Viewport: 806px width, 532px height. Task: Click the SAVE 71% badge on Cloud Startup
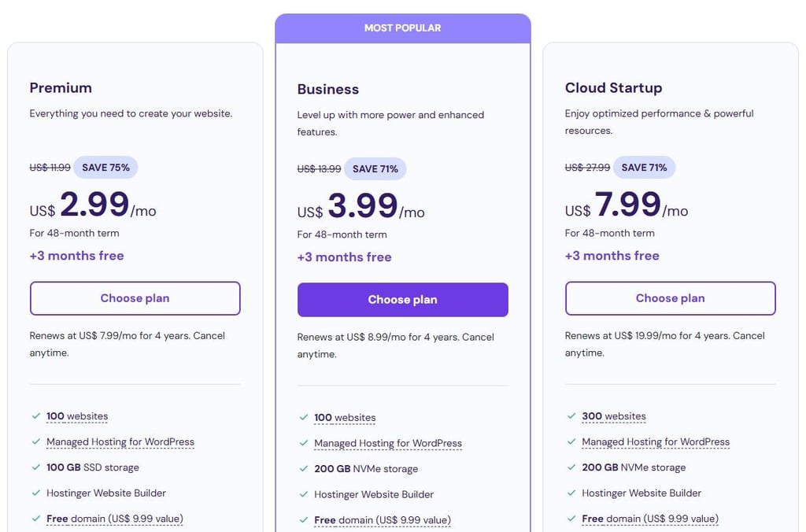tap(644, 168)
